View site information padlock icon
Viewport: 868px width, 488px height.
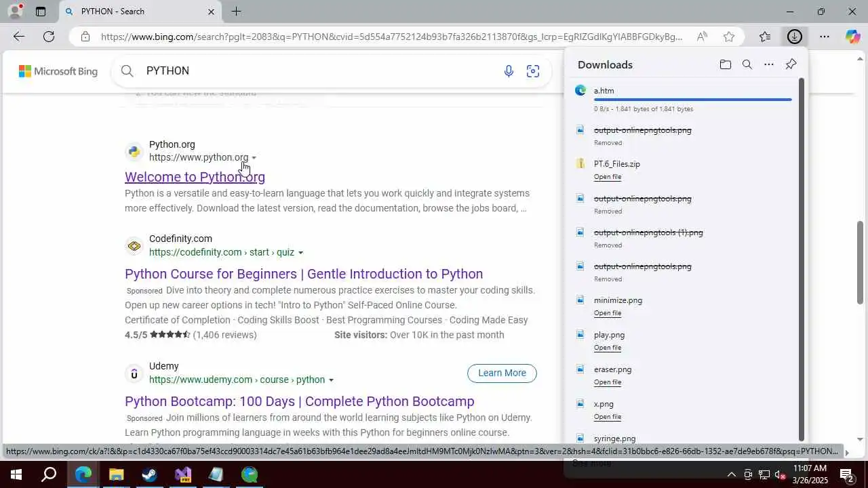(x=85, y=37)
